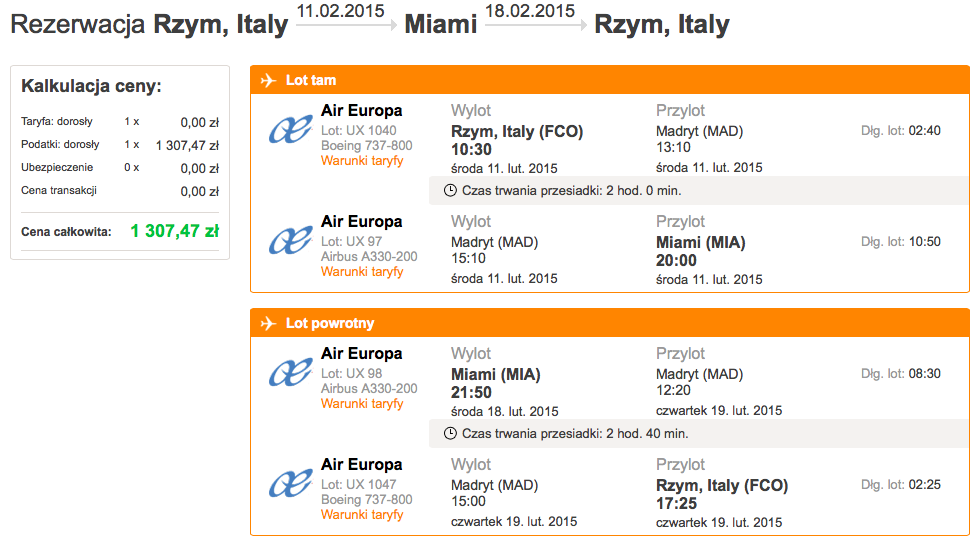The image size is (978, 543).
Task: Click the airplane icon beside Lot tam
Action: (x=268, y=80)
